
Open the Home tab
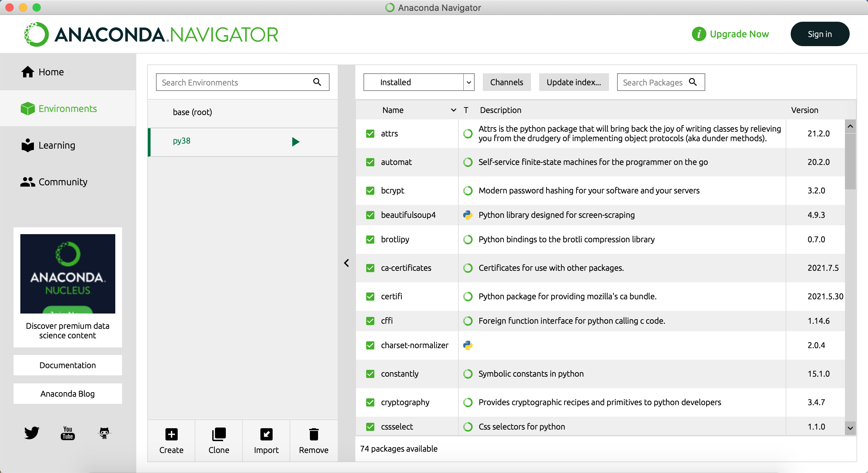point(68,72)
